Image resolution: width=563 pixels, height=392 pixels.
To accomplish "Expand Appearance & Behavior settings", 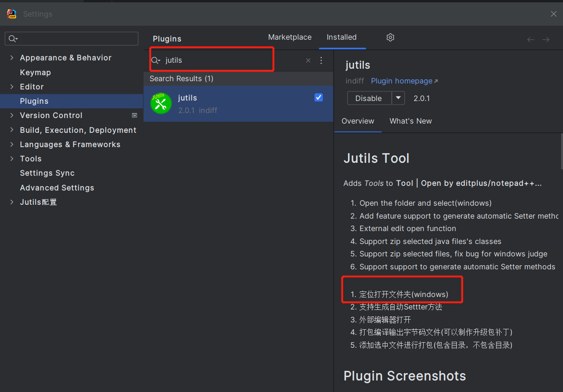I will [x=12, y=58].
